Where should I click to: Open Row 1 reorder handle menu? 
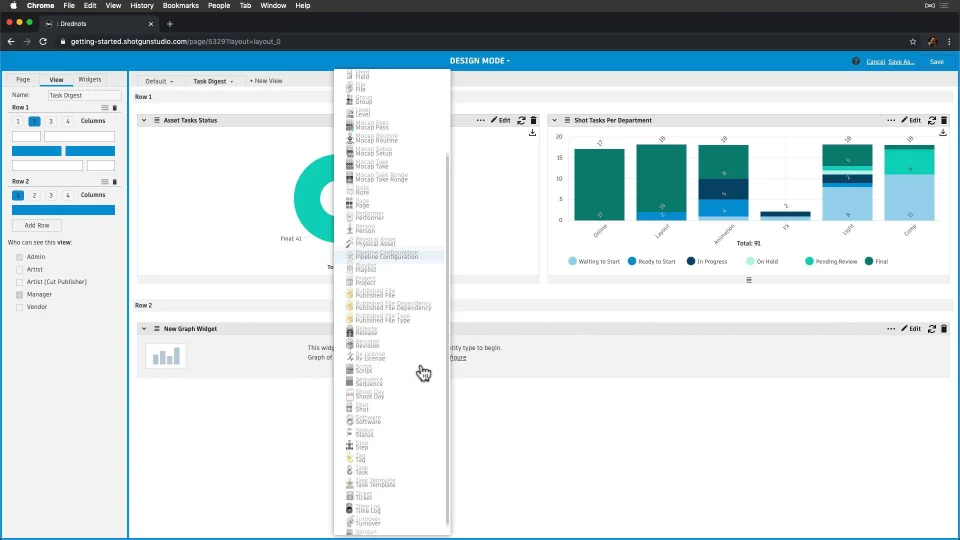[x=105, y=108]
